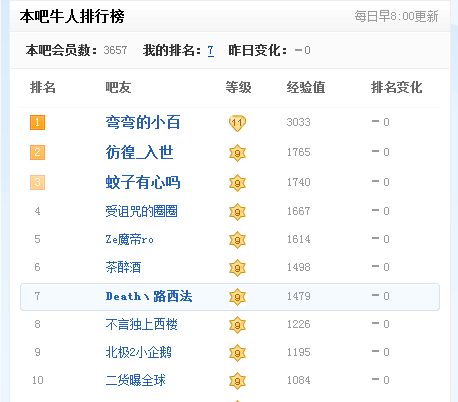The width and height of the screenshot is (458, 402).
Task: Click level 9 star badge for 彷徨_入世
Action: [x=237, y=153]
